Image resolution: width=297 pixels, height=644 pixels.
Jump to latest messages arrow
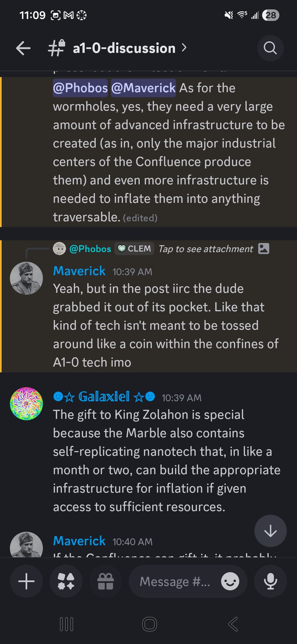point(270,531)
